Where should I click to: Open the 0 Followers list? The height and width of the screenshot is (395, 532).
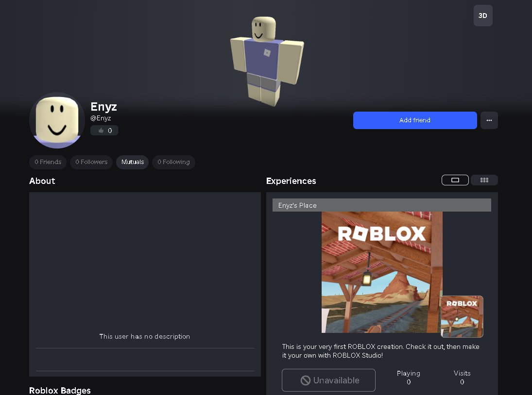pos(91,162)
